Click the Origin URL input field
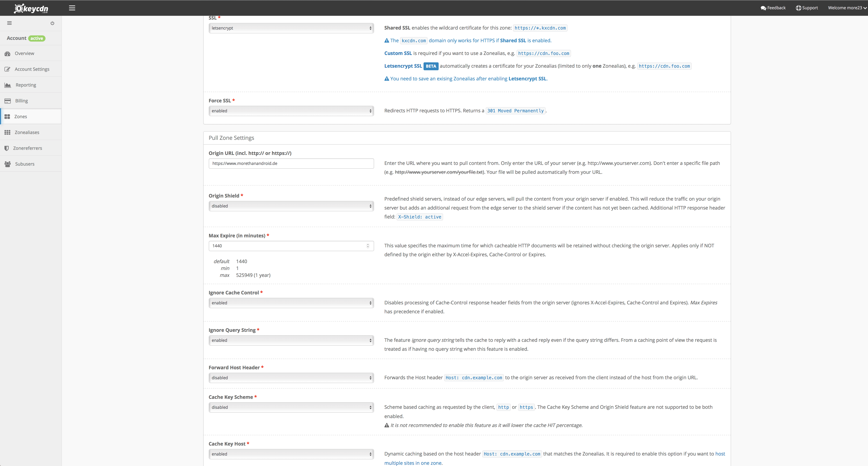Viewport: 868px width, 466px height. pos(291,163)
